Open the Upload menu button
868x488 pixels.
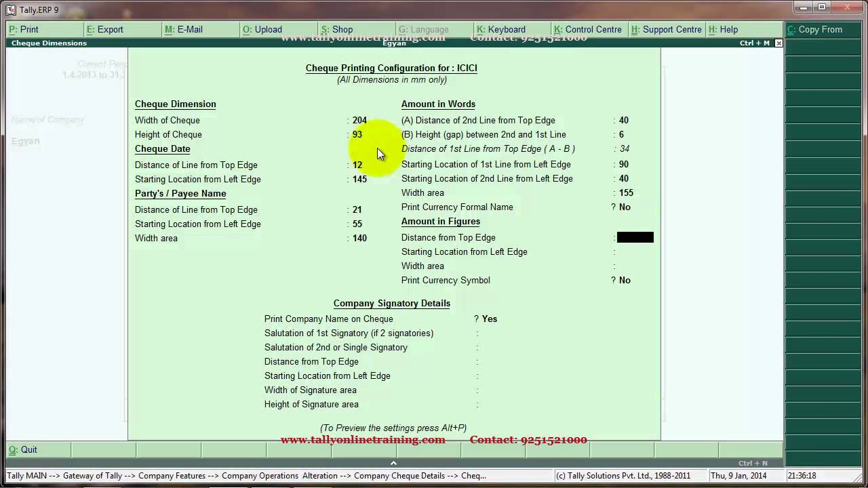[279, 29]
